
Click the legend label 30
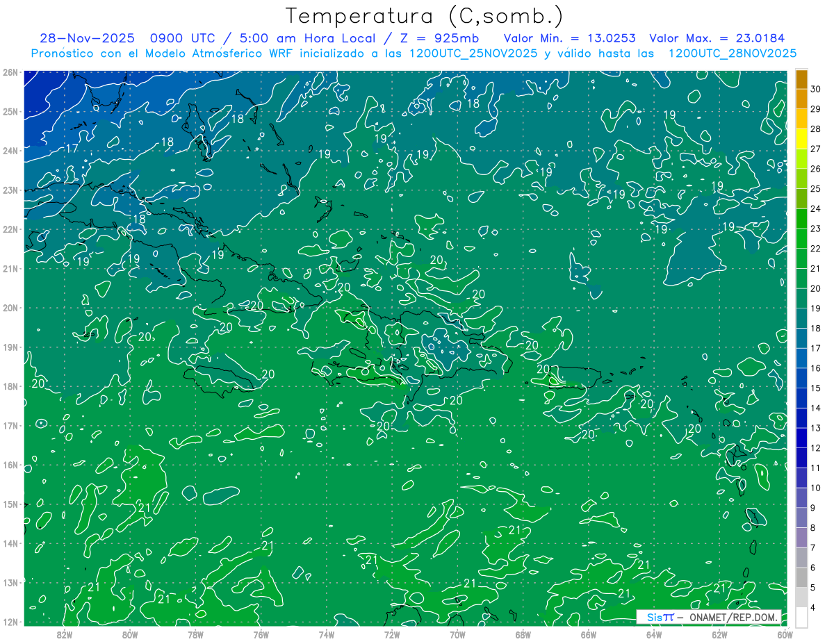[x=816, y=89]
